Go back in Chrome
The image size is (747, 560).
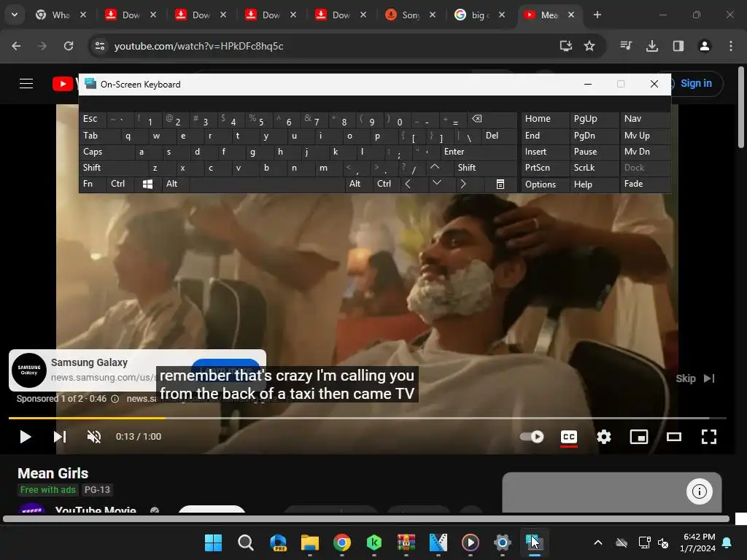[x=16, y=46]
